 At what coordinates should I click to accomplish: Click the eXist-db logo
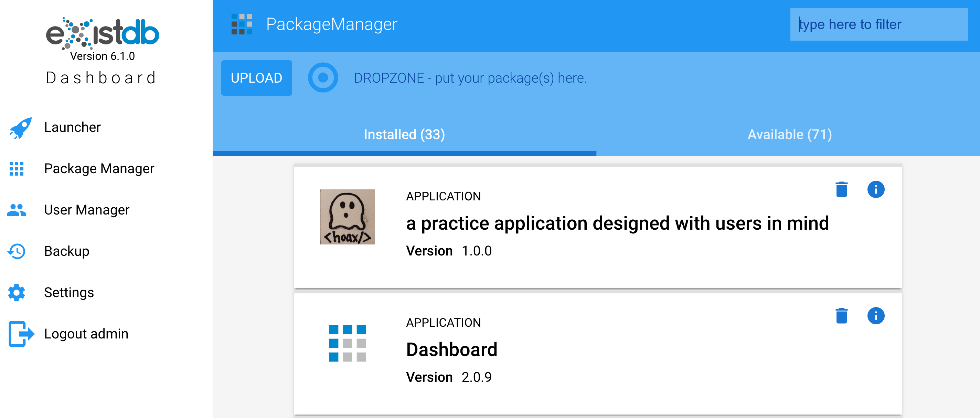(102, 33)
